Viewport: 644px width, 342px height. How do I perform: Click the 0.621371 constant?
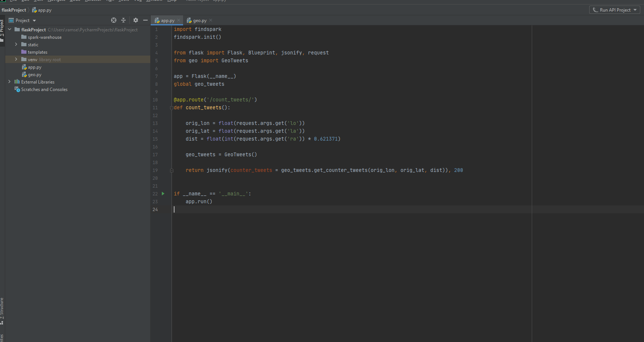point(326,139)
